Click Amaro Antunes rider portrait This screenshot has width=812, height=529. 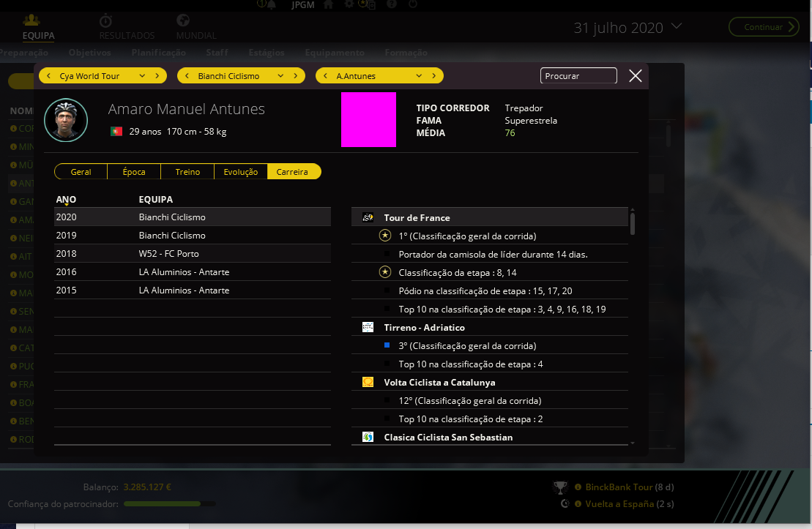coord(66,120)
